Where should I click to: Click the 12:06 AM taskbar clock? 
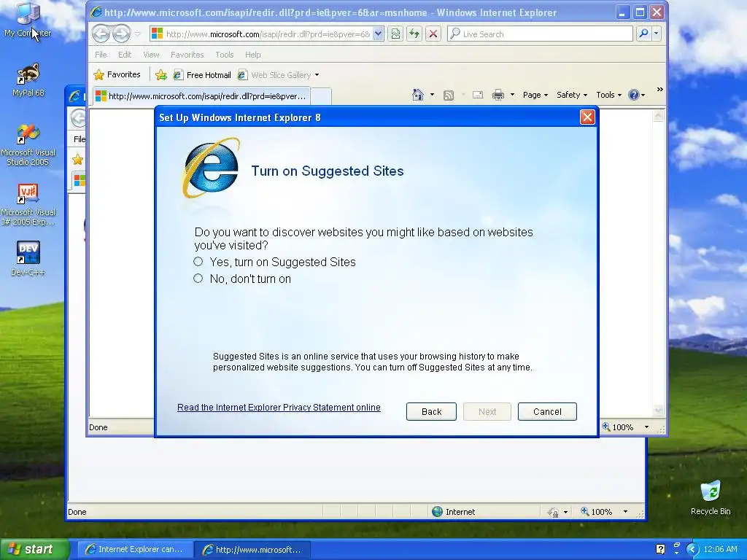720,550
